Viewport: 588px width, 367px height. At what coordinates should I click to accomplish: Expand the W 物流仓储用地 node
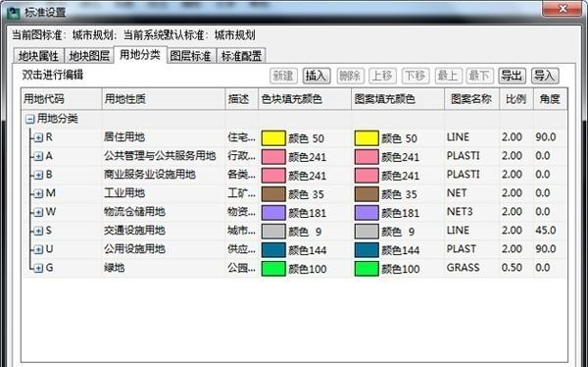(x=38, y=212)
